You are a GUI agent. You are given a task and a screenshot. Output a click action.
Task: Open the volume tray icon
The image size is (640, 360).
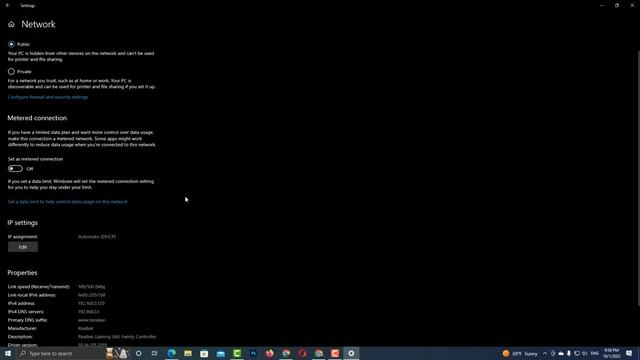coord(584,353)
